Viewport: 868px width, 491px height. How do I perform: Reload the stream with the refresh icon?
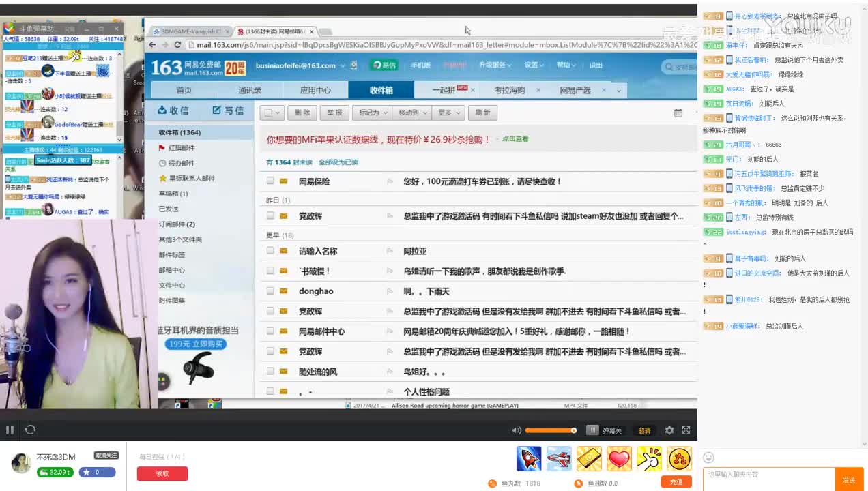click(x=30, y=430)
